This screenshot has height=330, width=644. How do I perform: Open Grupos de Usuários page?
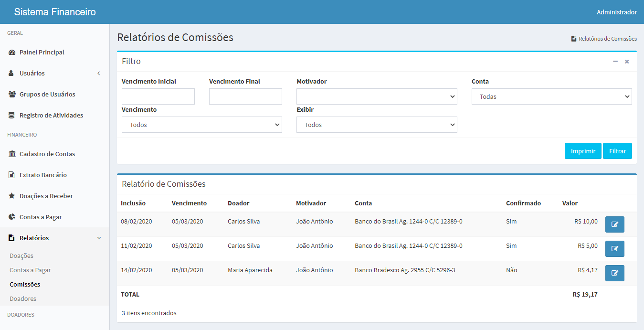coord(47,95)
